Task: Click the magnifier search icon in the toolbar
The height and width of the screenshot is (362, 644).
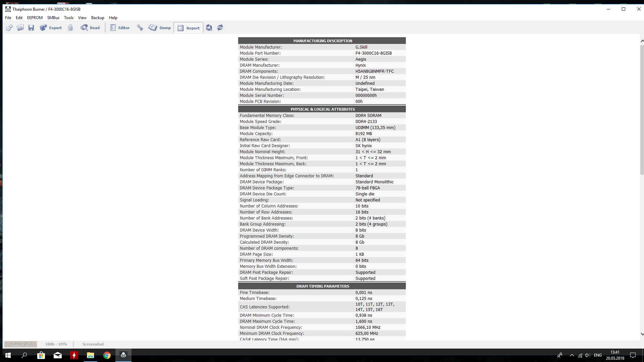Action: [x=209, y=28]
